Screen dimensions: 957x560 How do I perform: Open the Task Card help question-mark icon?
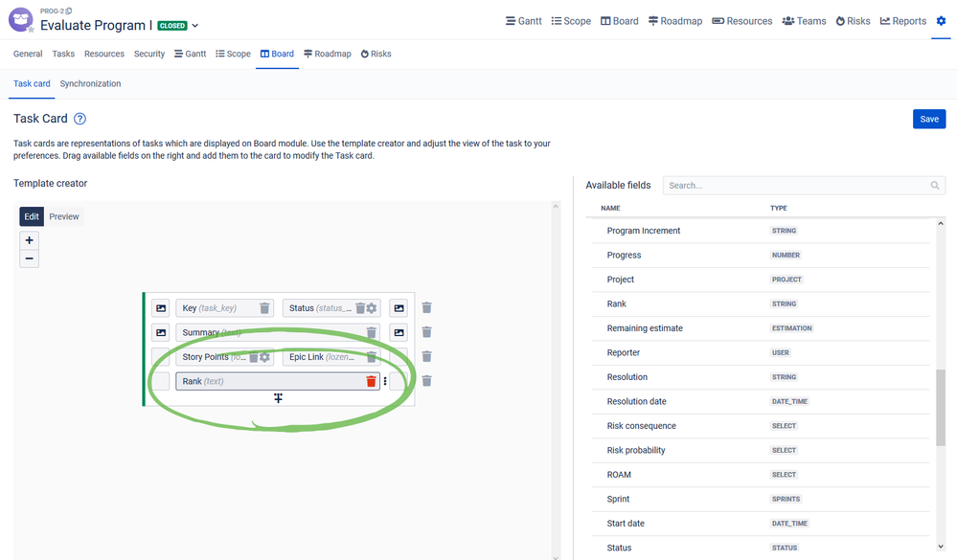(x=80, y=119)
